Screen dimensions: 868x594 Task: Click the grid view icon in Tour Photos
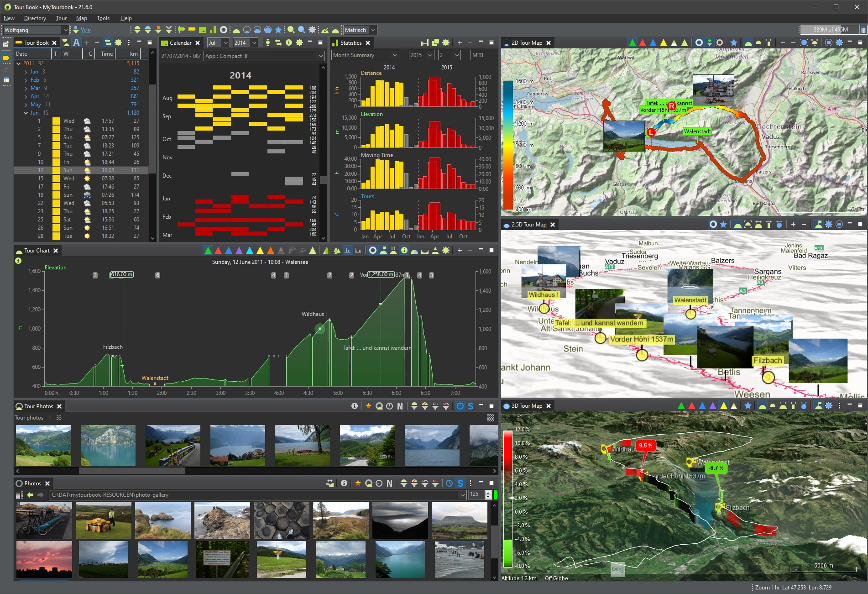[x=490, y=417]
